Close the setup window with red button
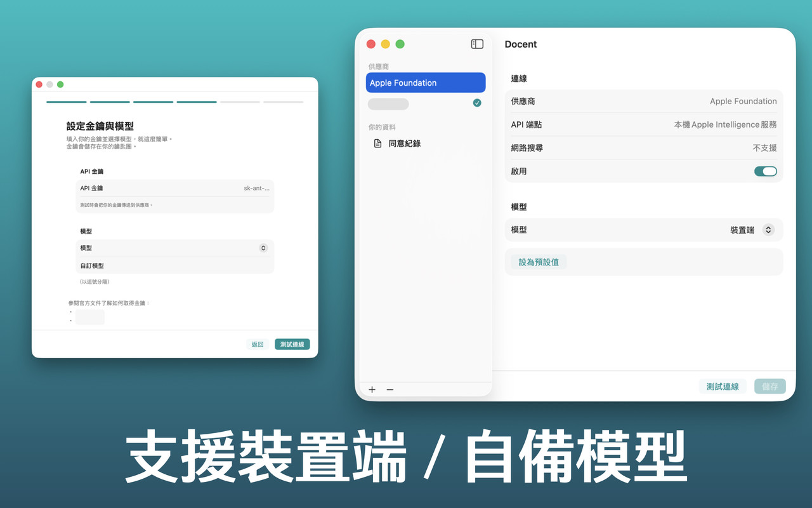The image size is (812, 508). coord(39,84)
